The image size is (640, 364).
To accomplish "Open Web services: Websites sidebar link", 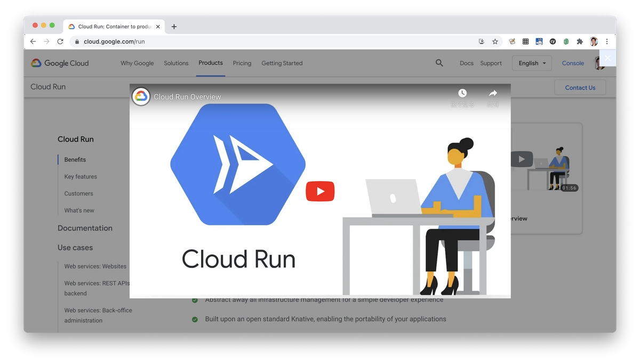I will click(95, 266).
